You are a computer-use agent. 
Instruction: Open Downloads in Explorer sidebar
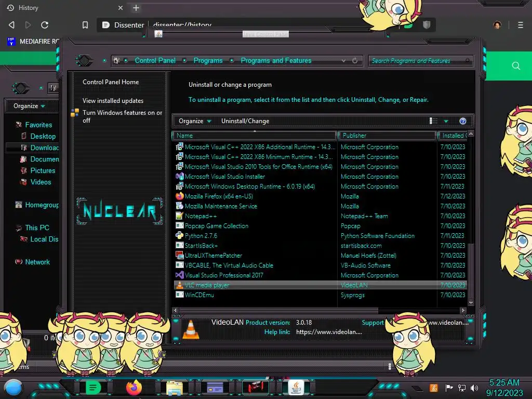(x=44, y=148)
